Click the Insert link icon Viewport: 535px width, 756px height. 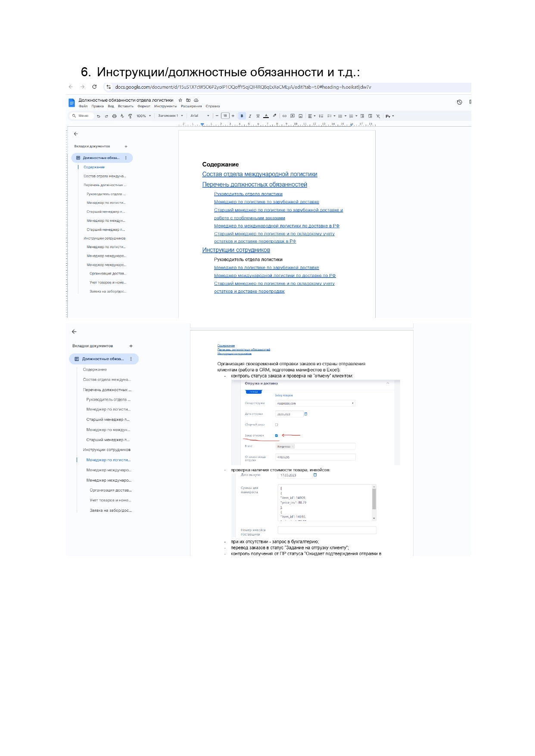pyautogui.click(x=284, y=116)
